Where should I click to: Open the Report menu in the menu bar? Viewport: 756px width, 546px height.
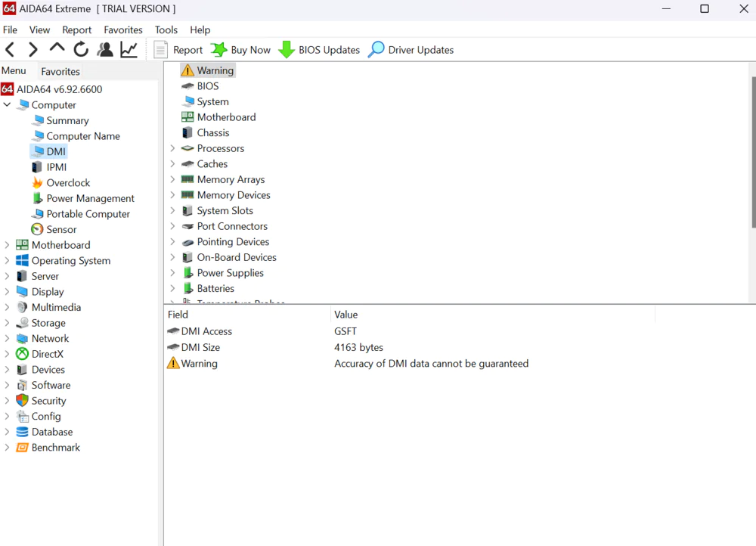pos(76,30)
